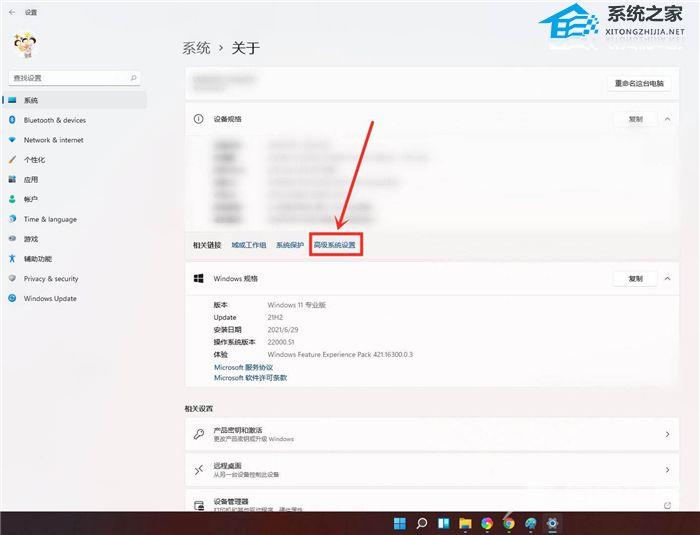
Task: Expand 产品密钥和激活 row chevron
Action: 667,434
